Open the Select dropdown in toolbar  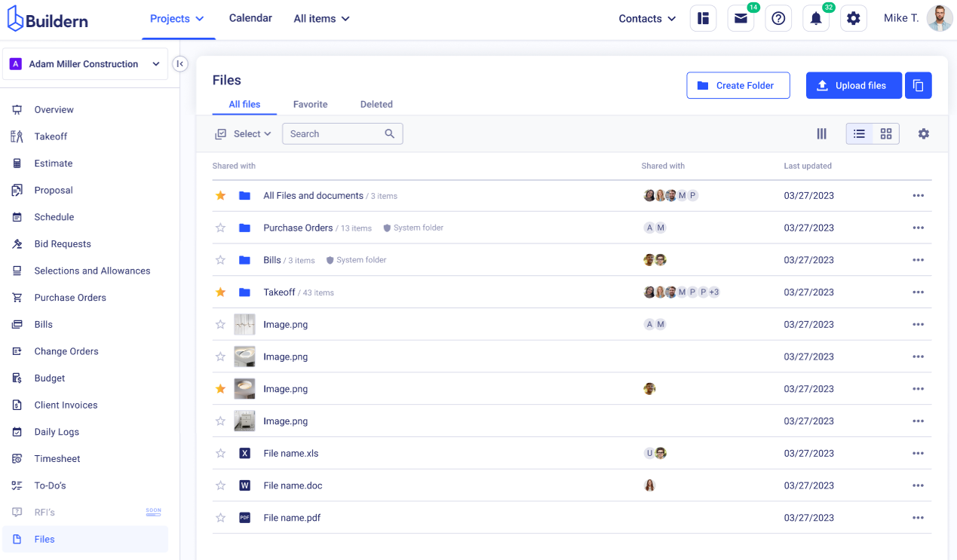point(244,134)
